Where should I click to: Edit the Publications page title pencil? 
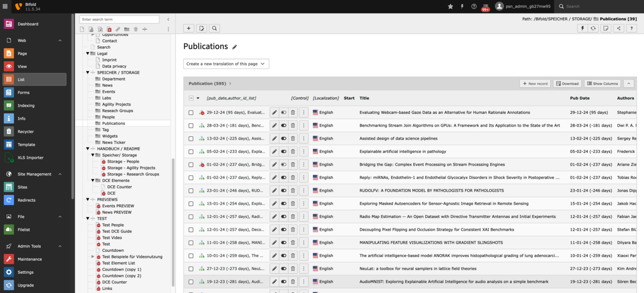(235, 47)
